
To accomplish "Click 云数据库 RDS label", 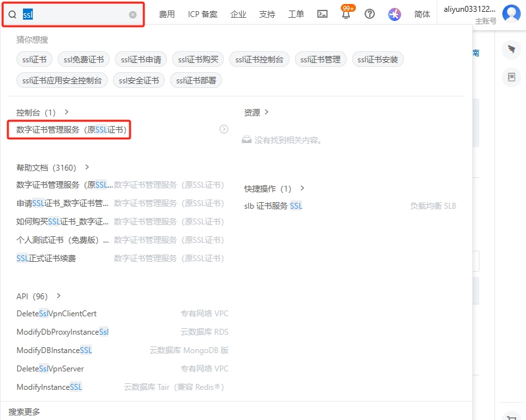I will point(204,332).
